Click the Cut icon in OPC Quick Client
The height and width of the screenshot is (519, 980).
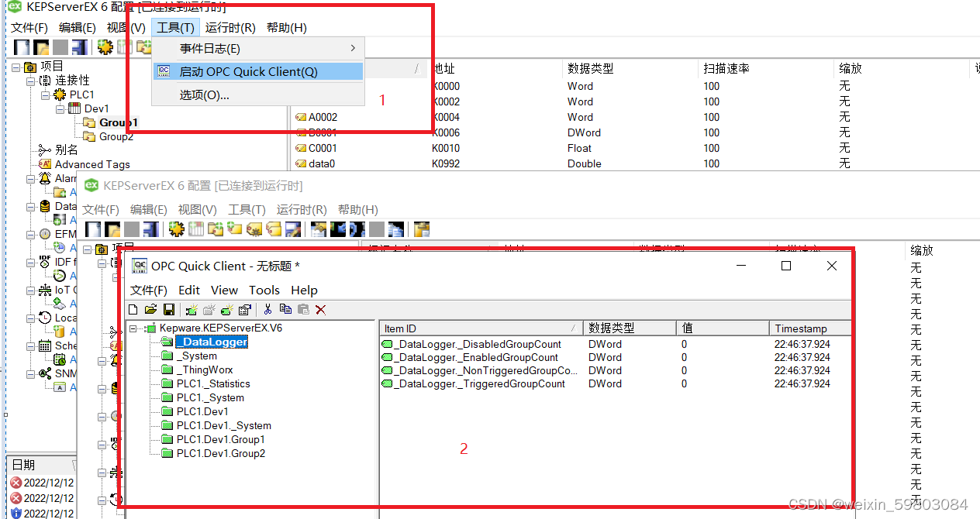click(x=267, y=308)
